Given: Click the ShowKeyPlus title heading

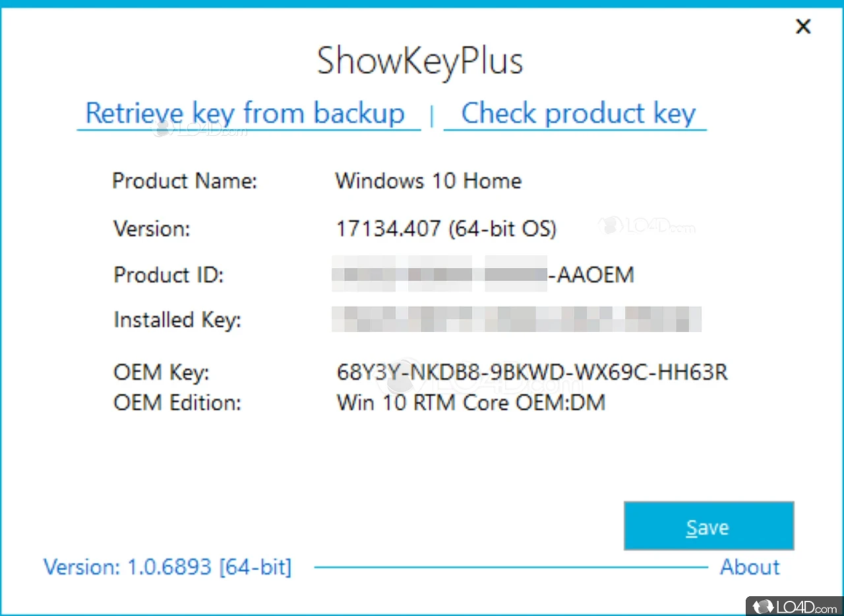Looking at the screenshot, I should (x=420, y=61).
